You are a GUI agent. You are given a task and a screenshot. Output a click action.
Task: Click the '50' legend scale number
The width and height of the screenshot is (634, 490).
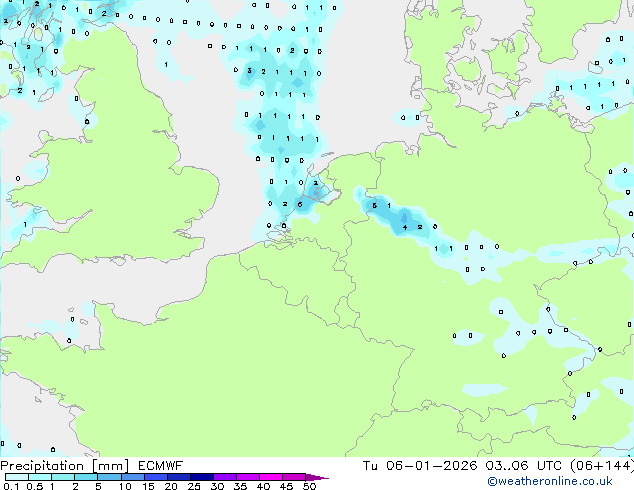tap(310, 486)
